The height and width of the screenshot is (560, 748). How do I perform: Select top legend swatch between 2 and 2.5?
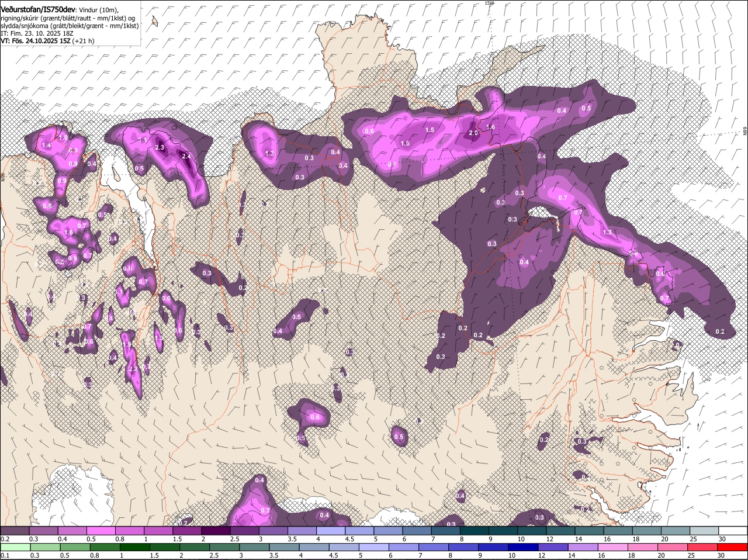(216, 530)
